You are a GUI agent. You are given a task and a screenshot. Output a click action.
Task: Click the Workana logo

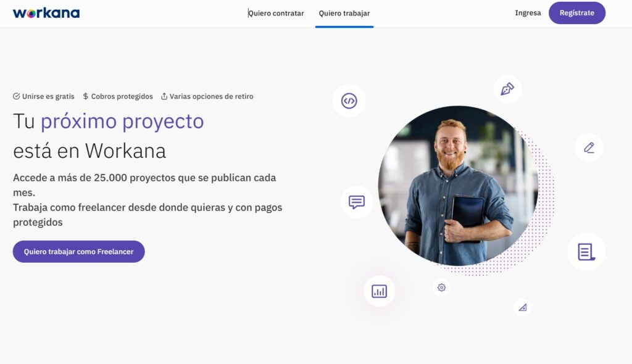pos(46,13)
